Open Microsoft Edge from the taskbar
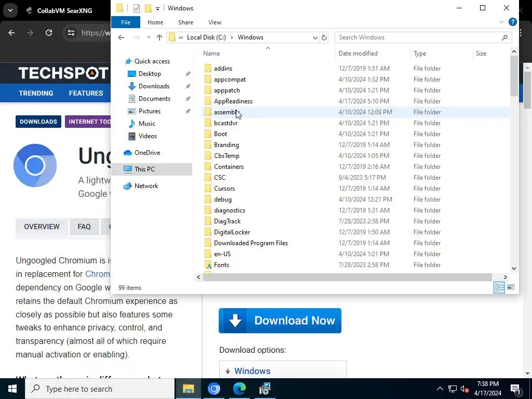The height and width of the screenshot is (399, 532). [239, 389]
